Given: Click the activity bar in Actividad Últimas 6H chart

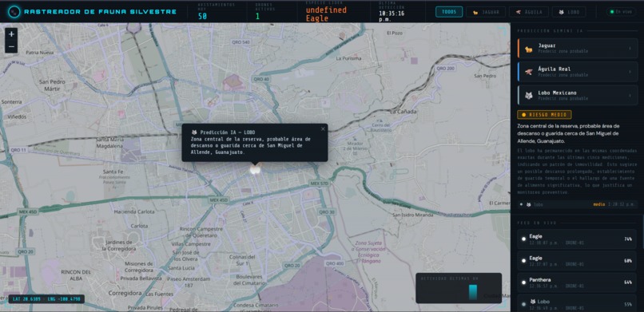Looking at the screenshot, I should [x=473, y=292].
